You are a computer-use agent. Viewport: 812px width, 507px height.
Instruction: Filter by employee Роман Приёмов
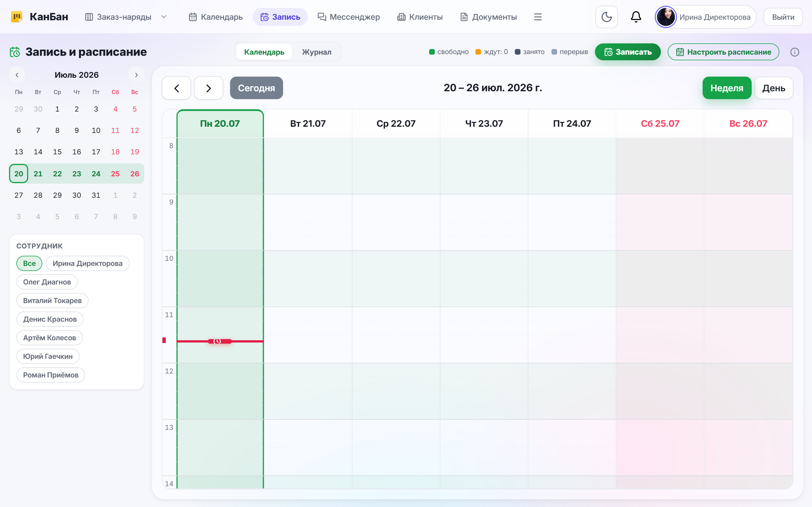[51, 375]
